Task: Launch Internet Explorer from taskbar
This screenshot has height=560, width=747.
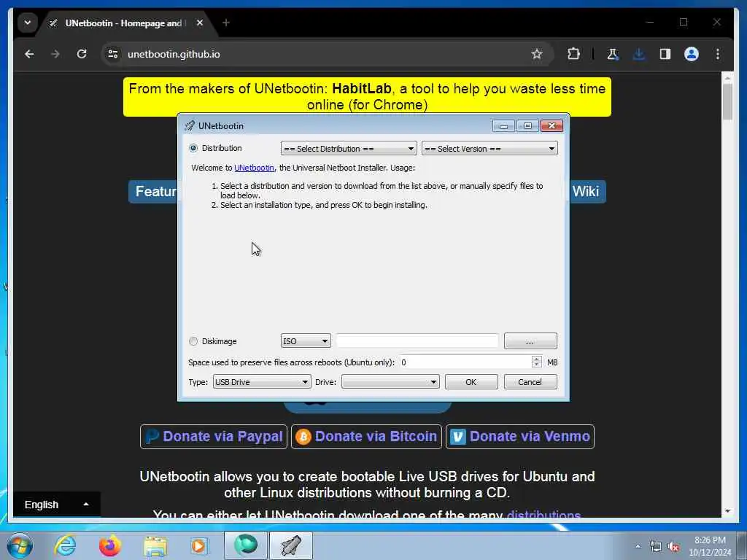Action: coord(65,545)
